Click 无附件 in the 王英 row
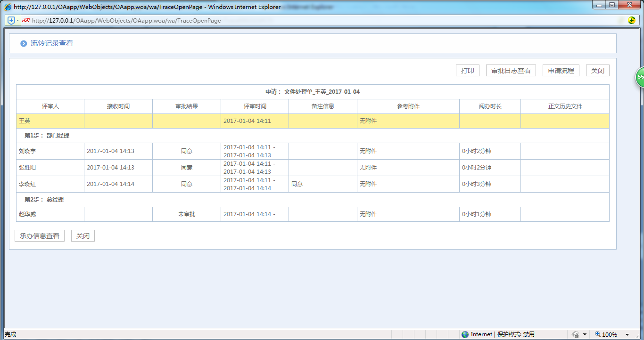This screenshot has width=644, height=340. click(x=368, y=121)
